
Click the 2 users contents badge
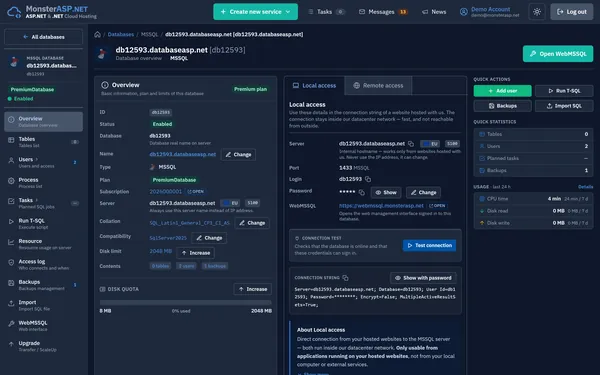[186, 266]
